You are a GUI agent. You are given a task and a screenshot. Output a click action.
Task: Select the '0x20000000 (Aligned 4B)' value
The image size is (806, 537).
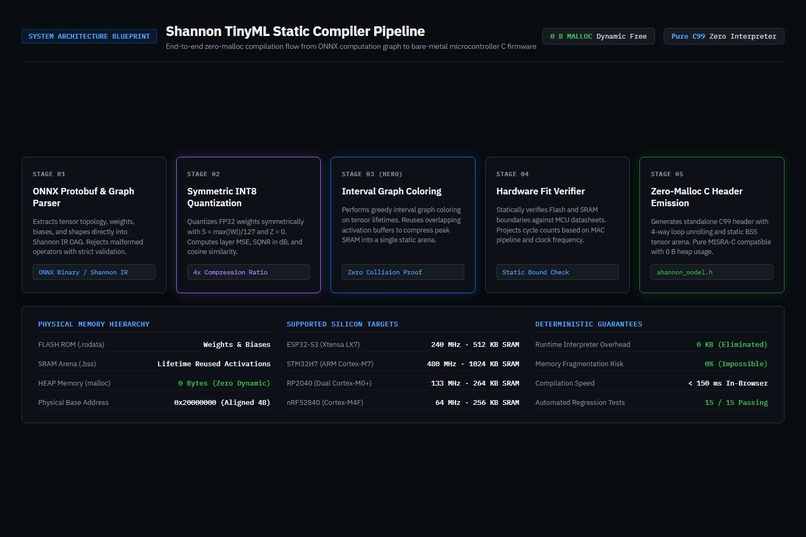pos(222,402)
